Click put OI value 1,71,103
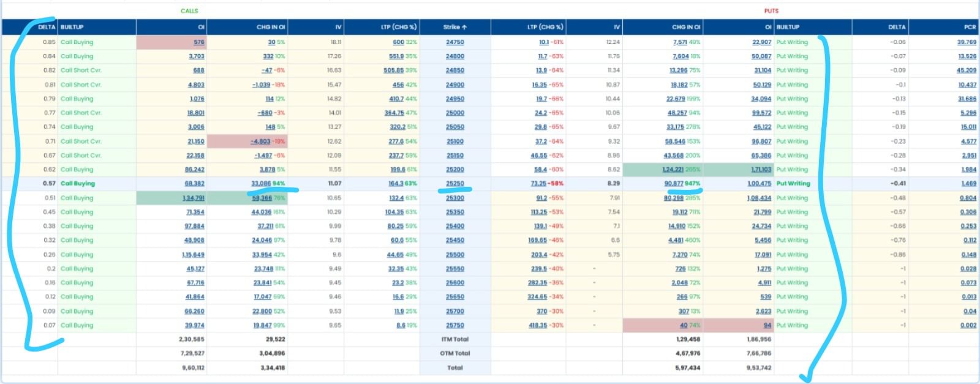The width and height of the screenshot is (980, 384). pyautogui.click(x=761, y=170)
